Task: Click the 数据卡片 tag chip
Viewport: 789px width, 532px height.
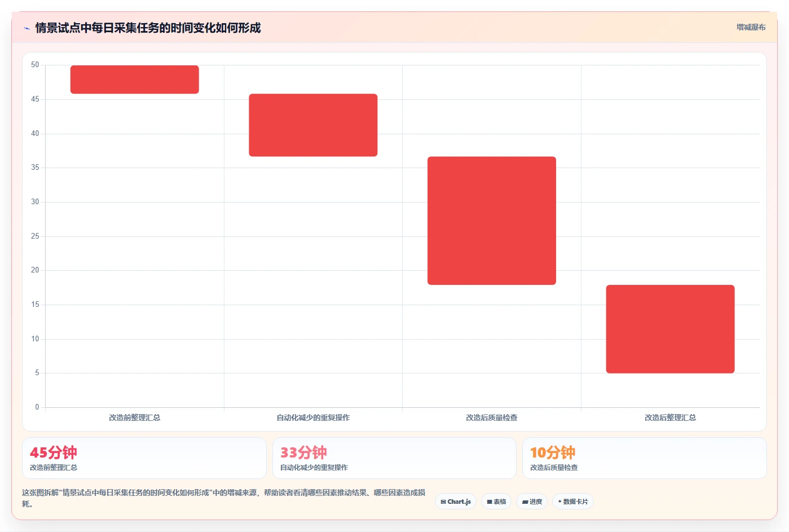Action: click(x=572, y=502)
